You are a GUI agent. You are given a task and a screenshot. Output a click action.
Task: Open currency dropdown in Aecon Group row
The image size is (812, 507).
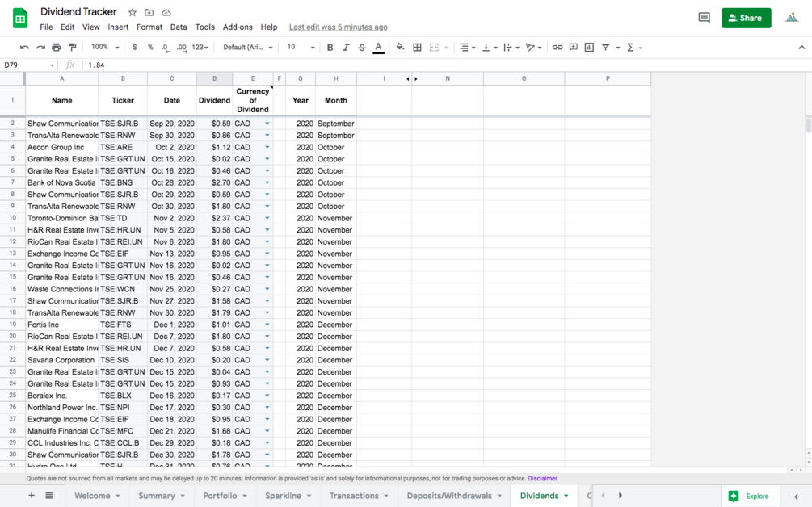(267, 147)
